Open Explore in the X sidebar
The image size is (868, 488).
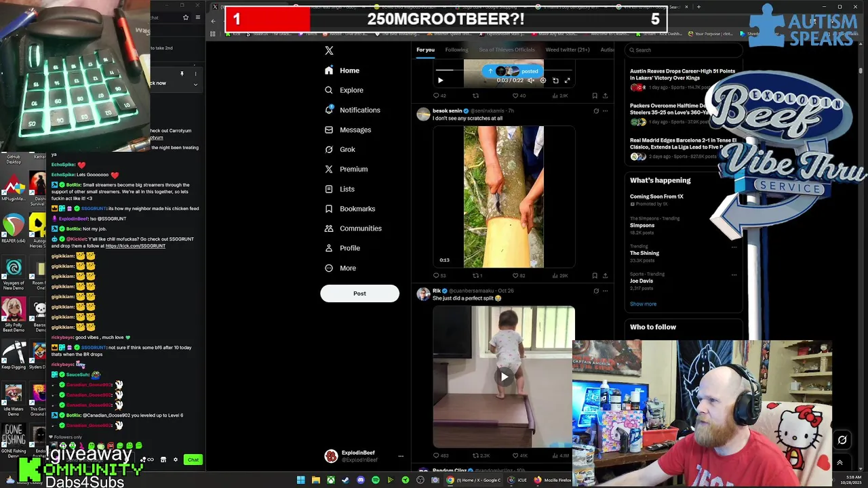pos(344,90)
